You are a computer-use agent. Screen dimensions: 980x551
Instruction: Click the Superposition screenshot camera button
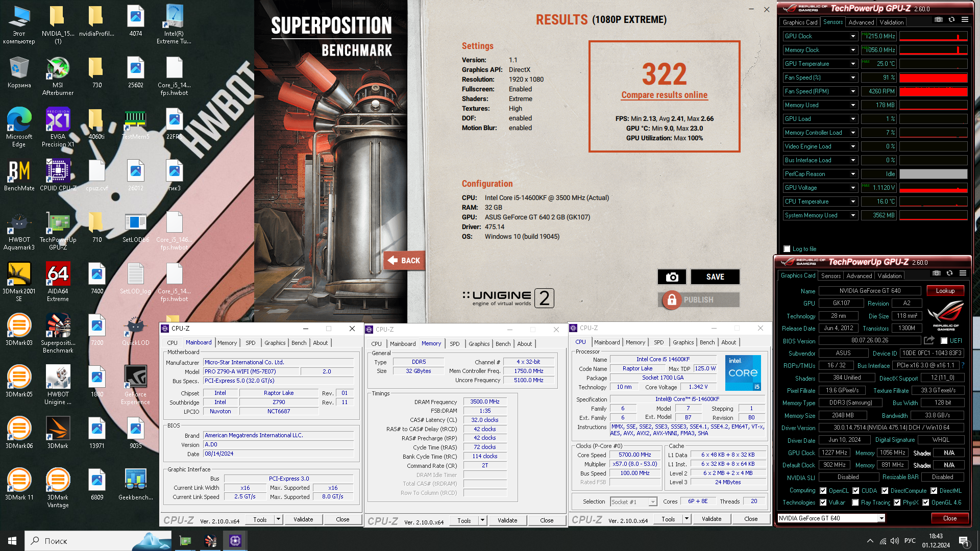click(672, 277)
